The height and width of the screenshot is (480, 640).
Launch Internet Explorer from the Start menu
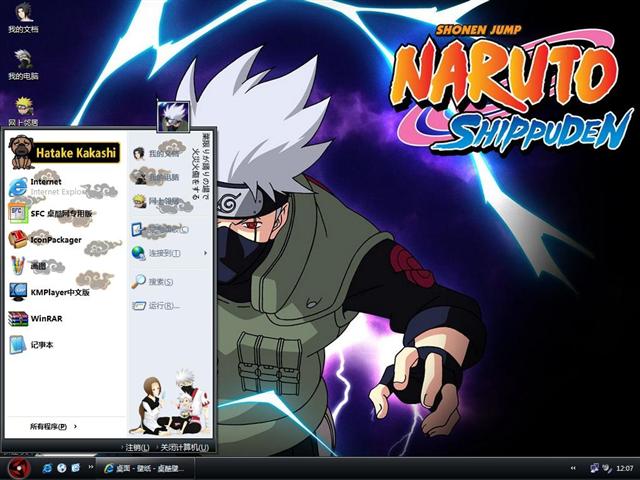click(45, 187)
